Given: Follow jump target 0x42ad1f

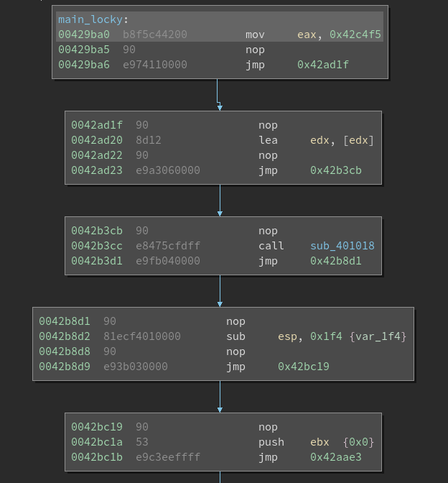Looking at the screenshot, I should click(323, 65).
